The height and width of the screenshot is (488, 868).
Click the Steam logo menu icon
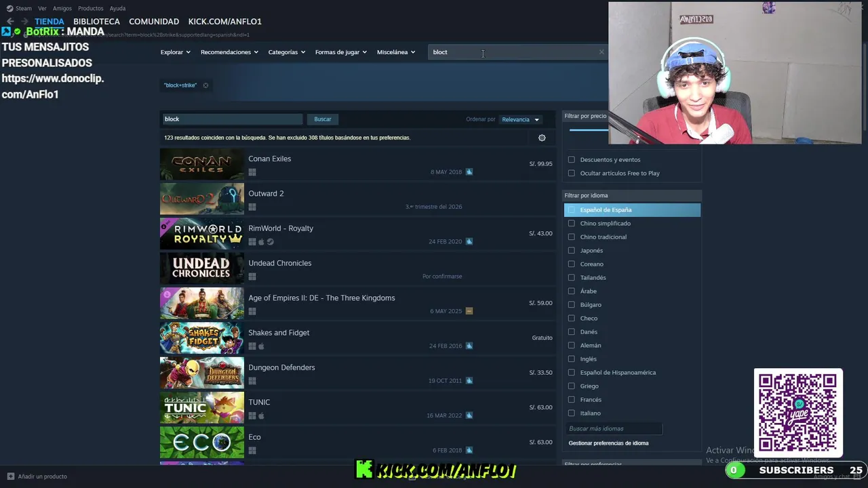pos(9,8)
